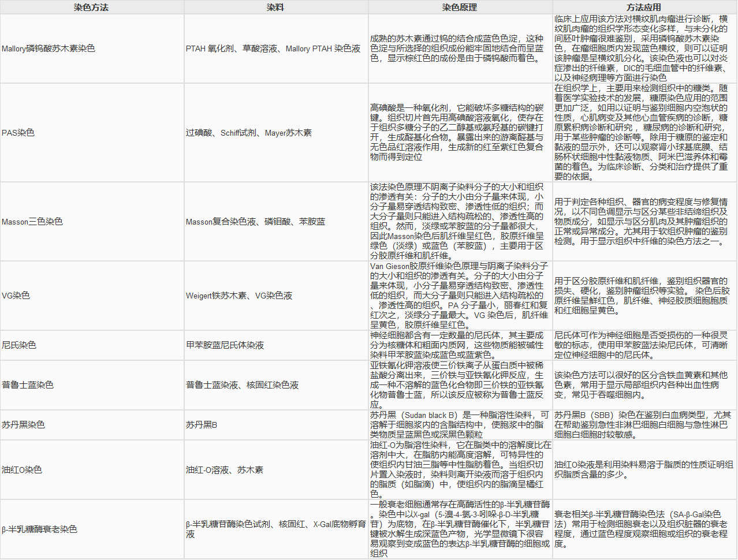Click the 油红-O溶液、苏木素 dye cell
738x560 pixels.
(x=225, y=470)
